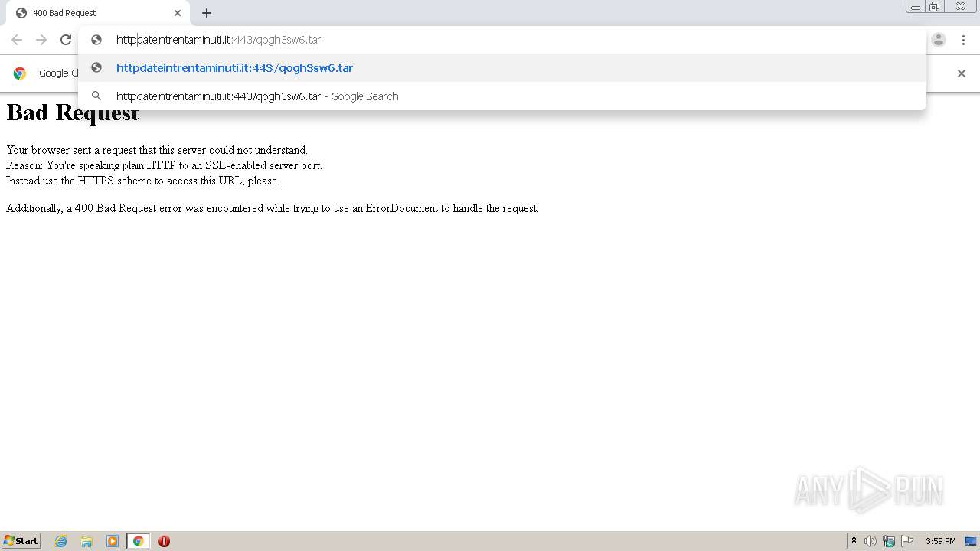Click the magnifier icon beside search suggestion

pos(96,96)
